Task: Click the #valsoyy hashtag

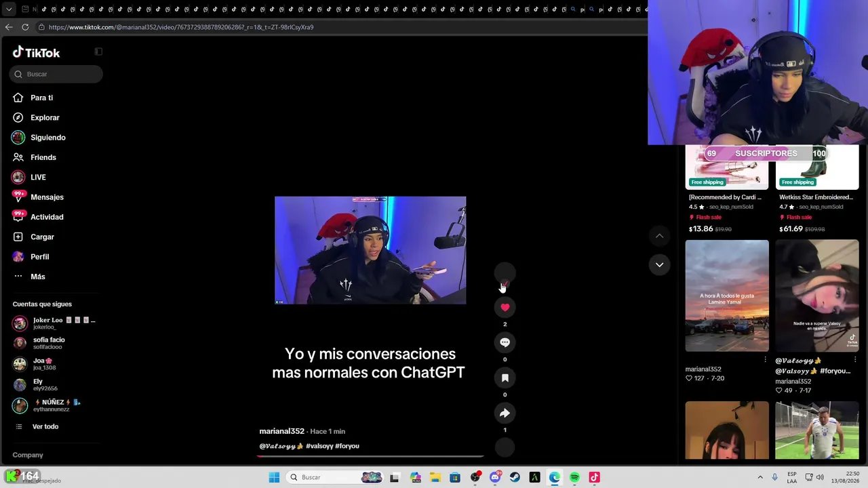Action: coord(319,446)
